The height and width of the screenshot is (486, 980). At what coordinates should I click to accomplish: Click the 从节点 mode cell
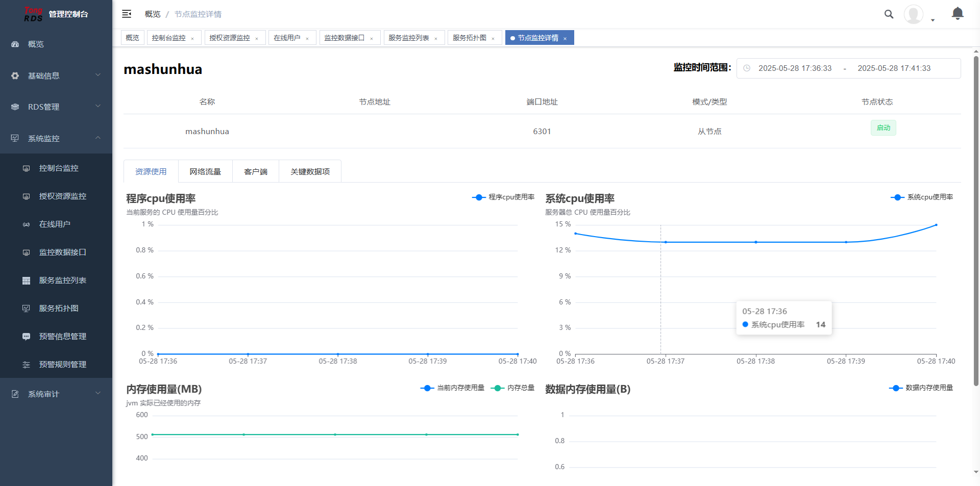[709, 132]
